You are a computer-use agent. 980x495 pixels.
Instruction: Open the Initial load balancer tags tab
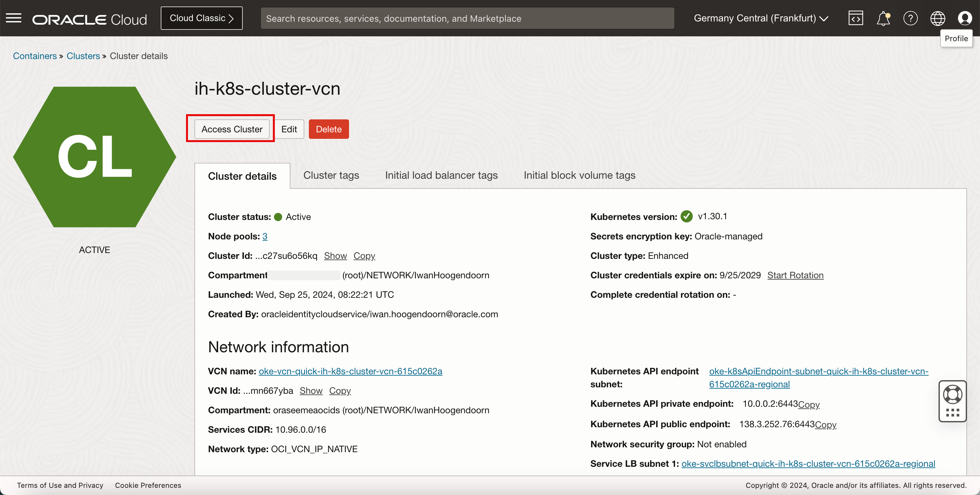pyautogui.click(x=441, y=175)
